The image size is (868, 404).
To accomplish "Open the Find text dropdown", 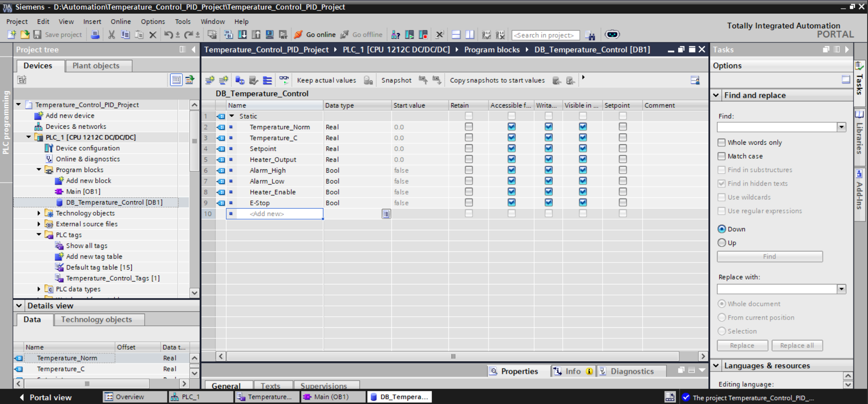I will click(842, 127).
